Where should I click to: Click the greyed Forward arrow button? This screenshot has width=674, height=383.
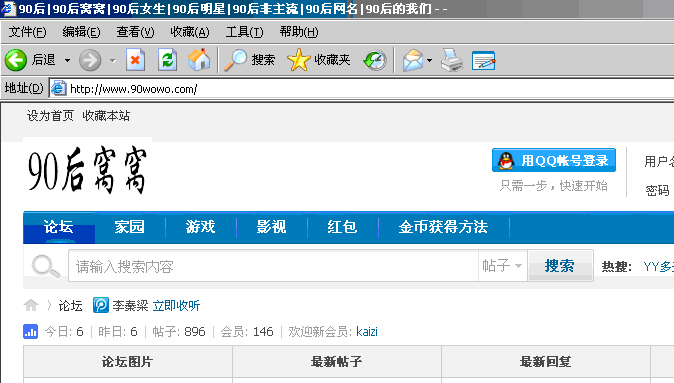coord(90,60)
